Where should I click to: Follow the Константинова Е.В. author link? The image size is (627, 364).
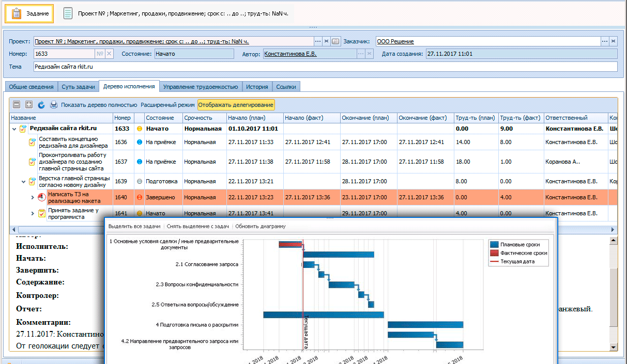point(290,54)
